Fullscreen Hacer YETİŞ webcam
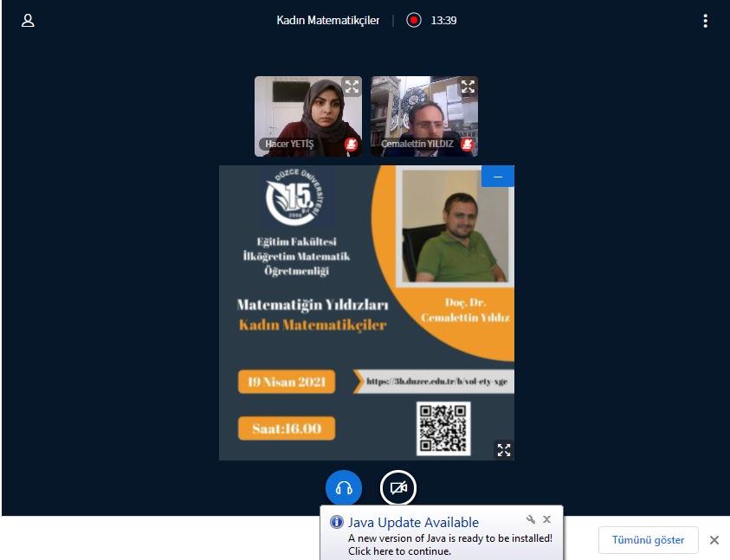 pyautogui.click(x=352, y=87)
